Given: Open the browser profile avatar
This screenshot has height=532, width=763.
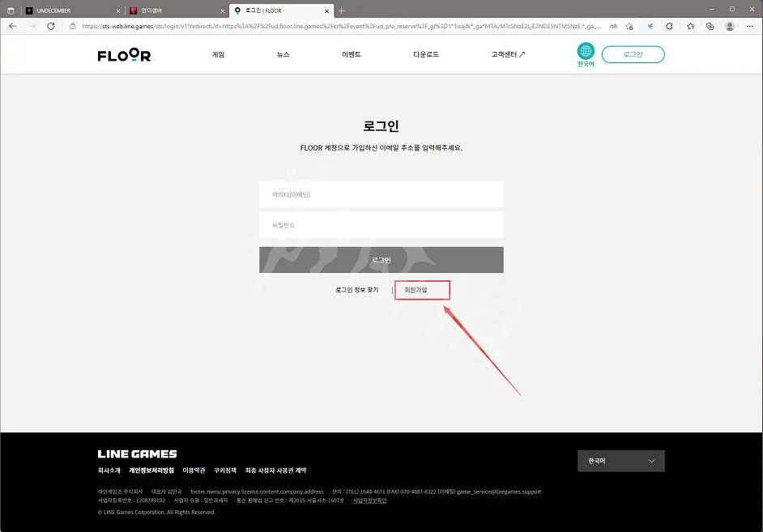Looking at the screenshot, I should (x=730, y=26).
